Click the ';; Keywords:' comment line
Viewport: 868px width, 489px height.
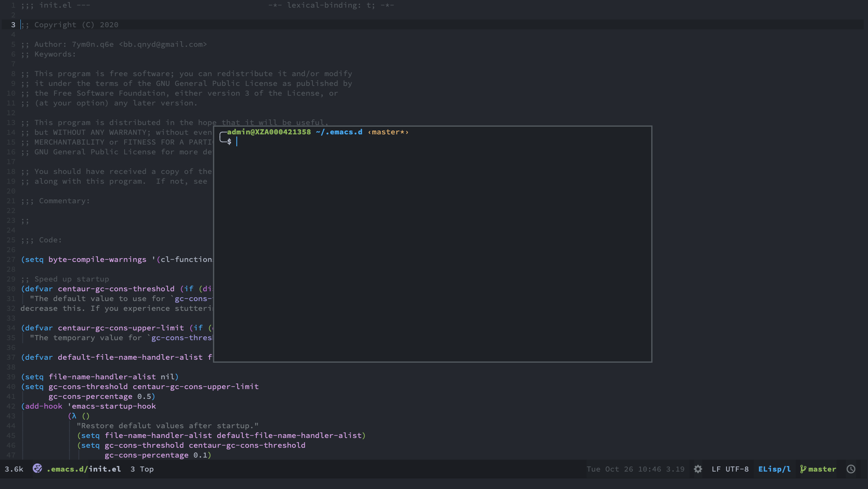tap(48, 54)
